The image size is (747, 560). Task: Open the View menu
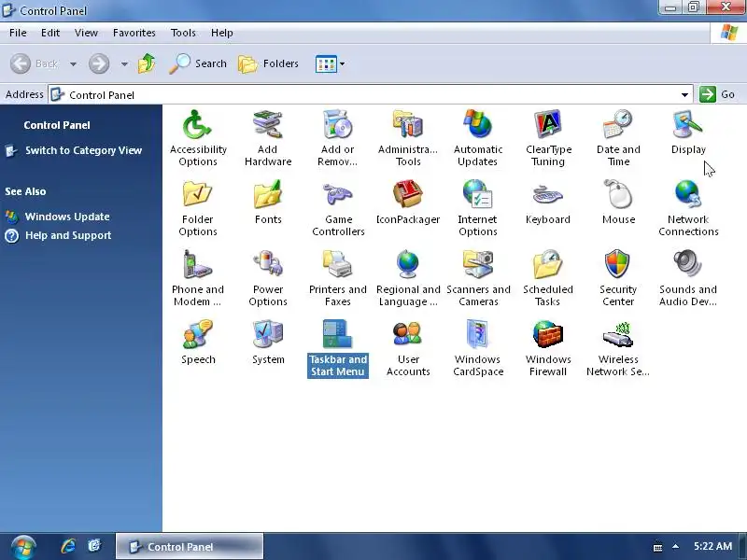(x=86, y=33)
